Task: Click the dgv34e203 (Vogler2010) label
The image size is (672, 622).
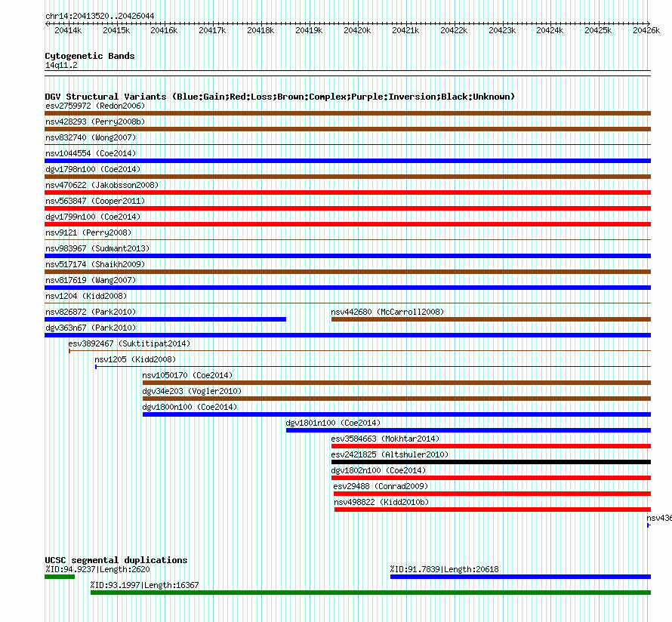Action: (x=192, y=391)
